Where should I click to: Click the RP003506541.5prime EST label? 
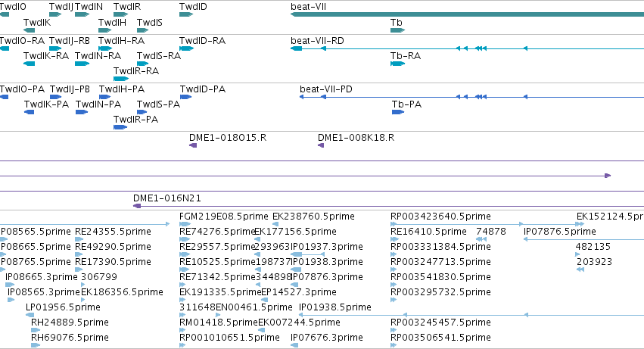[440, 338]
